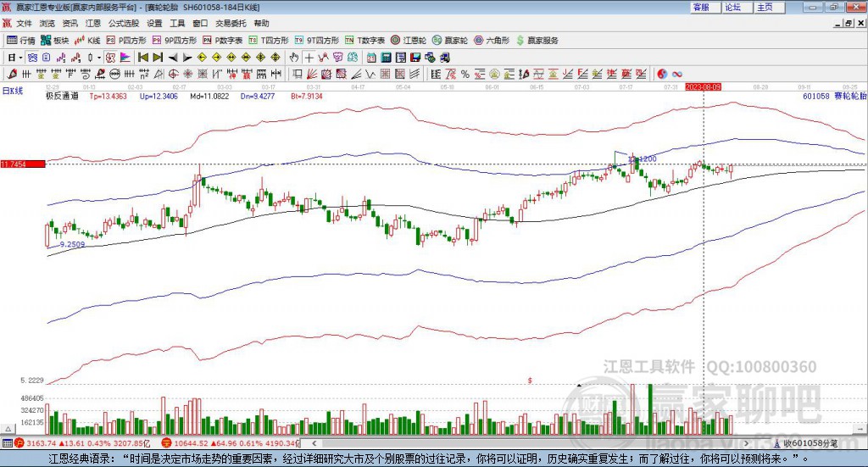Open the calculator icon

[x=386, y=58]
